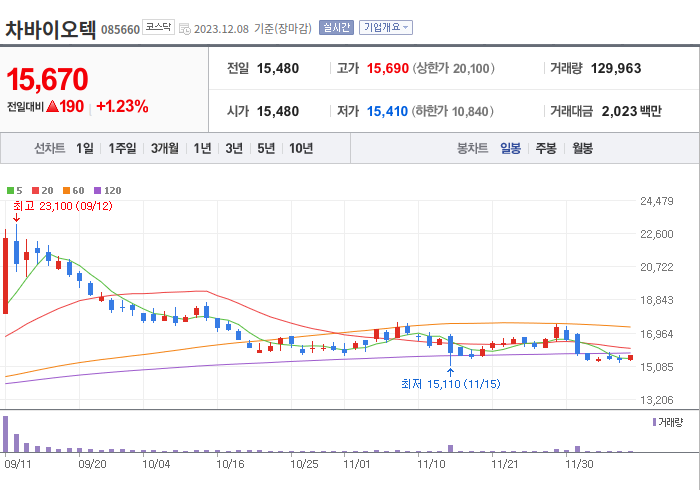Screen dimensions: 700x490
Task: Select the 1주일 line chart tab
Action: [x=122, y=148]
